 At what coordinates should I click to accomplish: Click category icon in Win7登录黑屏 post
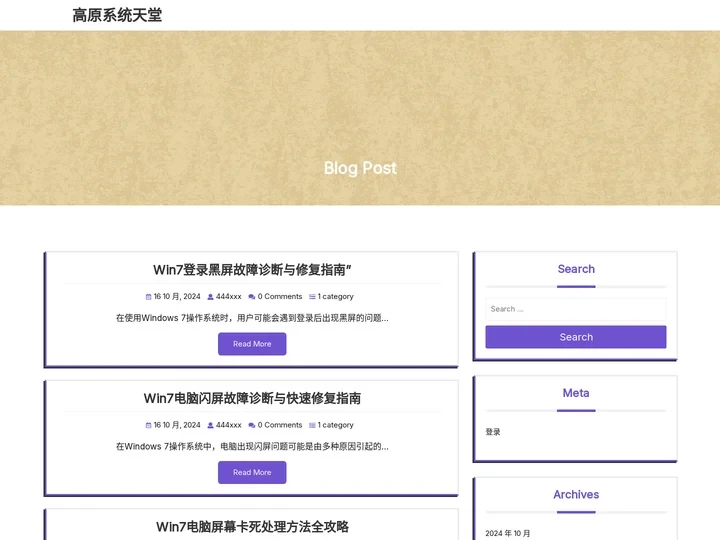click(312, 297)
